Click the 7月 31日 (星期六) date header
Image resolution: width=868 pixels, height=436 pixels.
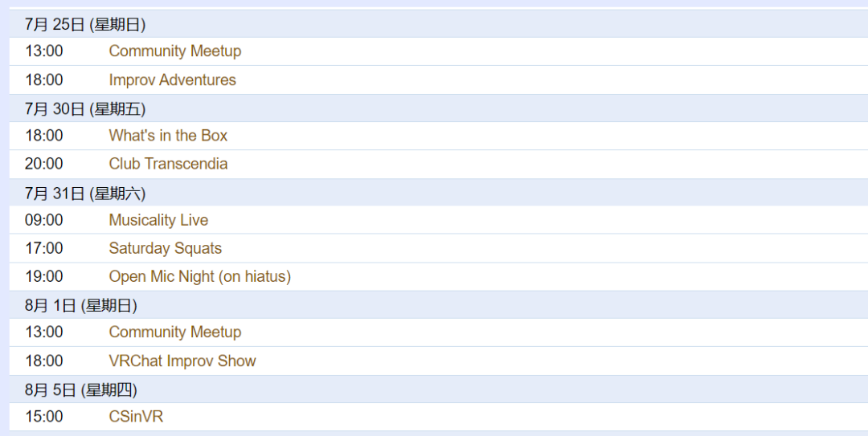85,194
